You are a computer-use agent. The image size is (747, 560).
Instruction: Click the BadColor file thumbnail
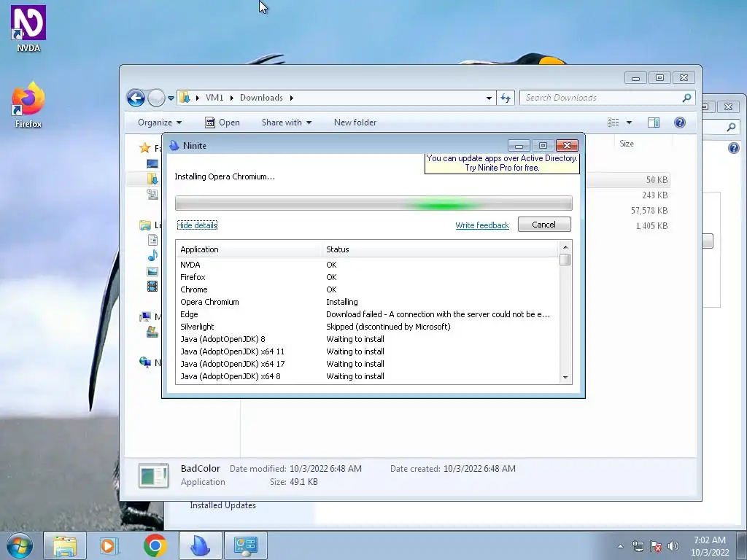153,475
